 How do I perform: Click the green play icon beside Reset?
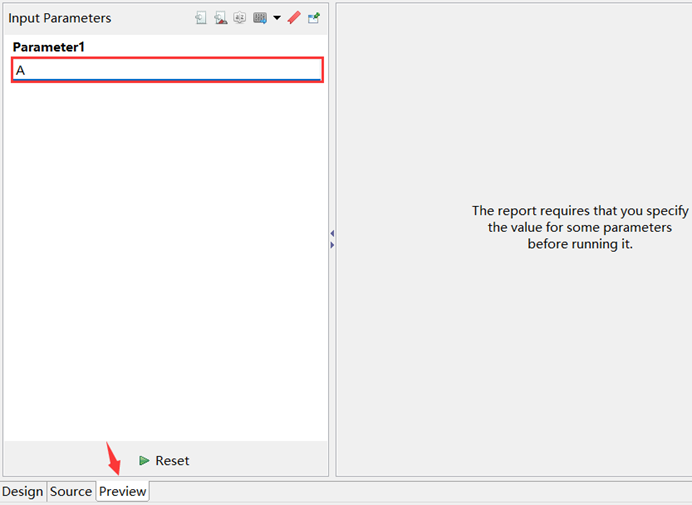pyautogui.click(x=145, y=461)
